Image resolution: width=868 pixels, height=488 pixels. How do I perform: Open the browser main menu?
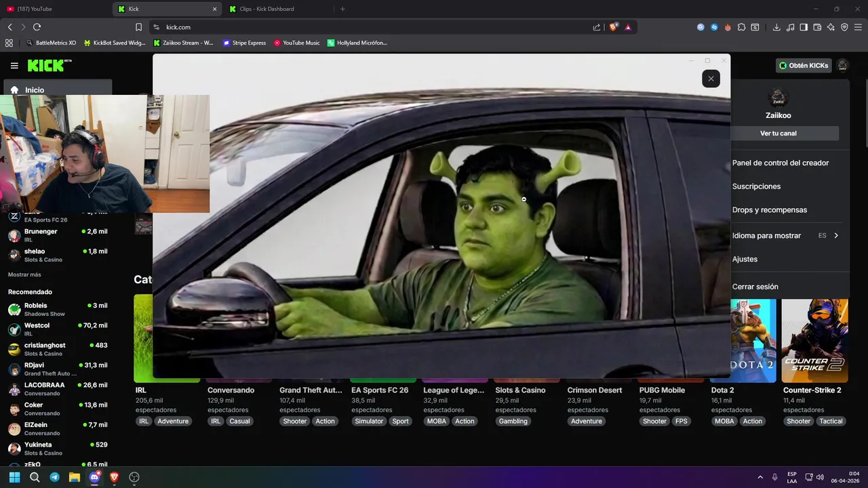pos(858,27)
